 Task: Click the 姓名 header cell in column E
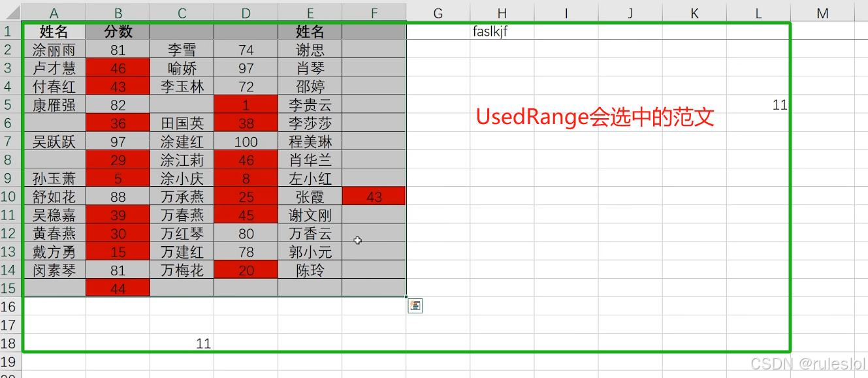310,31
